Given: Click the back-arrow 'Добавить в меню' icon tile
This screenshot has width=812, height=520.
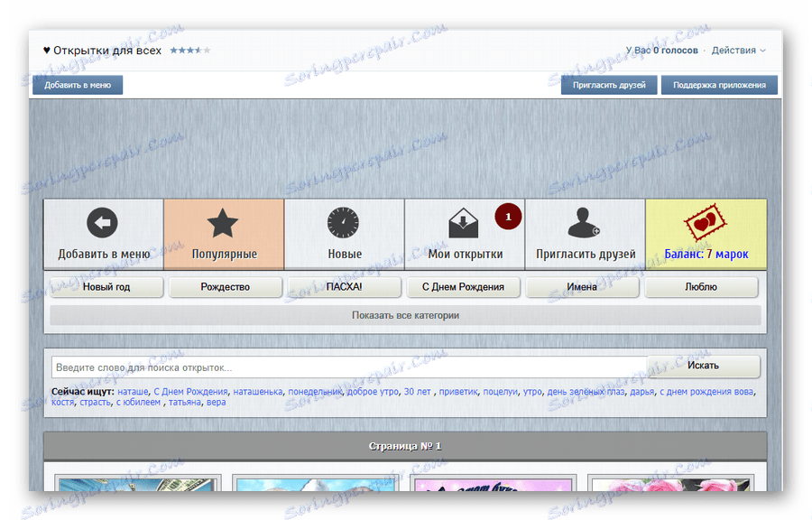Looking at the screenshot, I should (103, 234).
